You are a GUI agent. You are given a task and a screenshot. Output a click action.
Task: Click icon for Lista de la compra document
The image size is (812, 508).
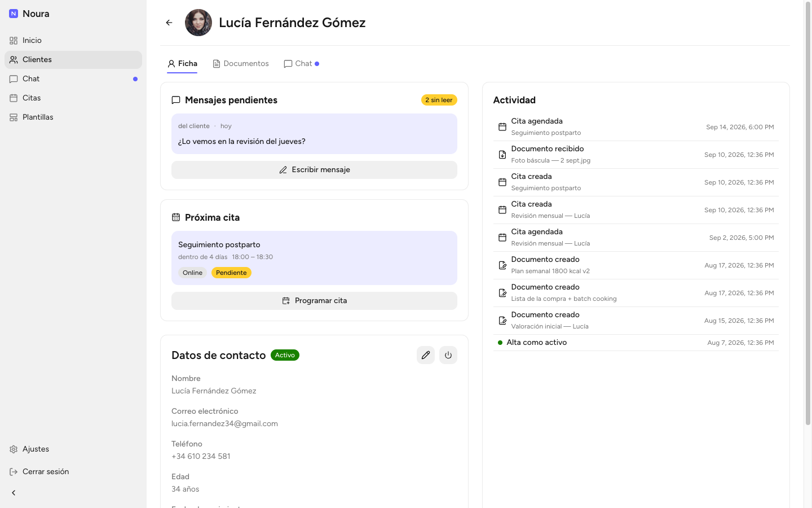click(x=502, y=293)
